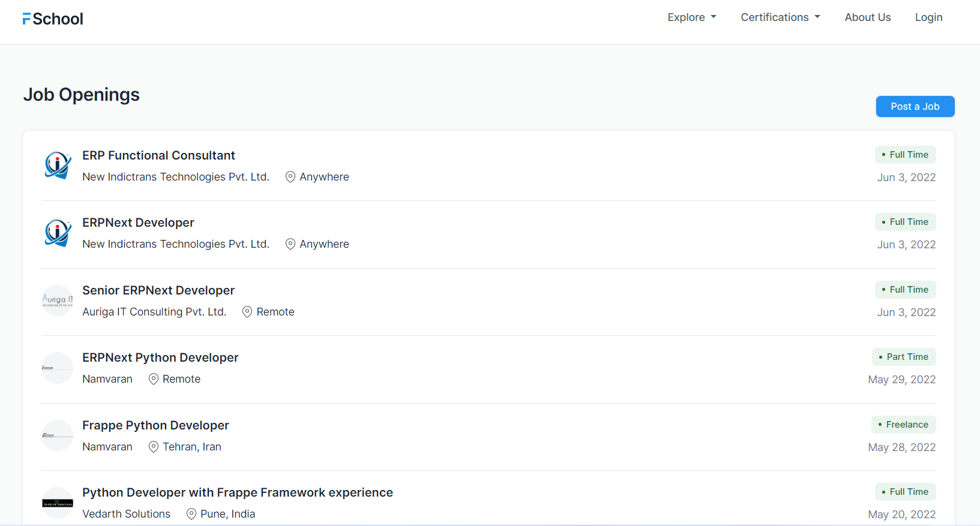Click Jun 3, 2022 date on ERPNext Developer
This screenshot has width=980, height=526.
906,245
